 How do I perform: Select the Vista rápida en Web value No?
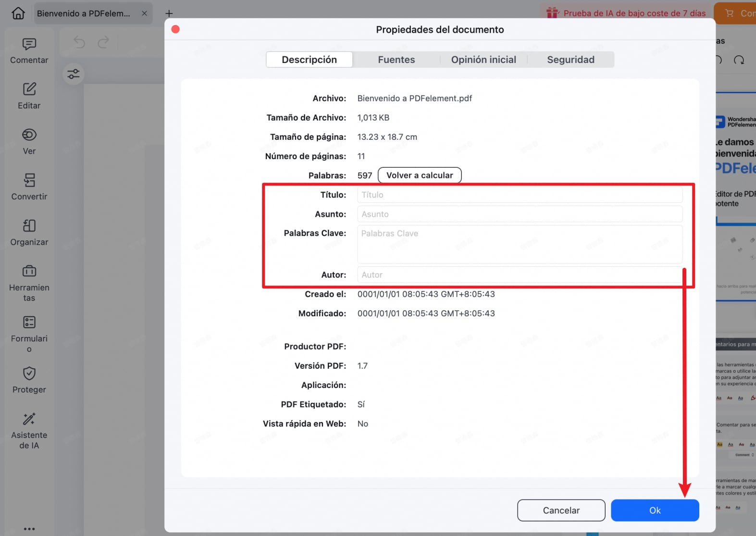point(363,424)
